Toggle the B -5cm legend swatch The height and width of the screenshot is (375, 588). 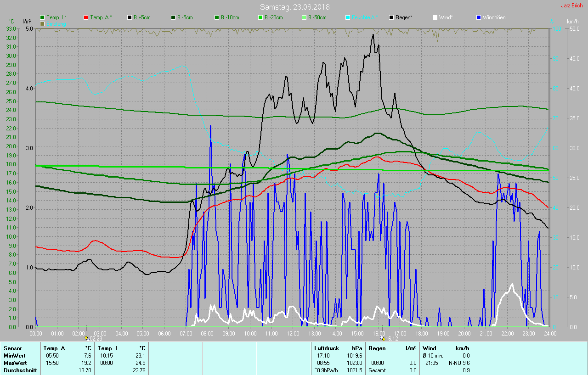(x=173, y=17)
